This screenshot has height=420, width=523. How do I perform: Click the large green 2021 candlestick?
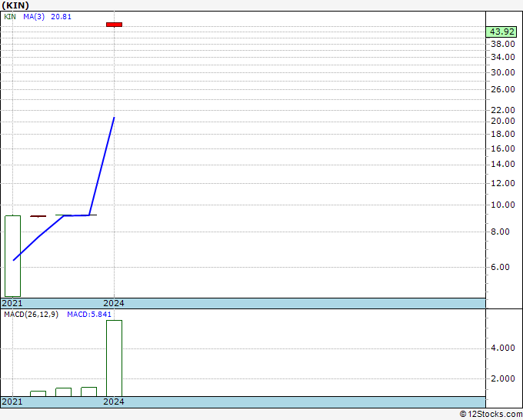[12, 256]
